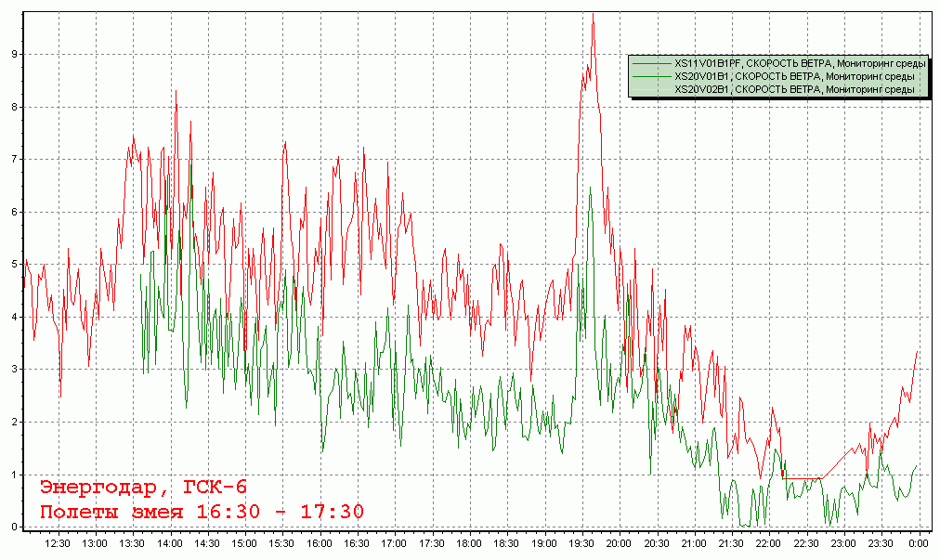Screen dimensions: 940x560
Task: Click the 21:00 time axis label
Action: tap(694, 543)
